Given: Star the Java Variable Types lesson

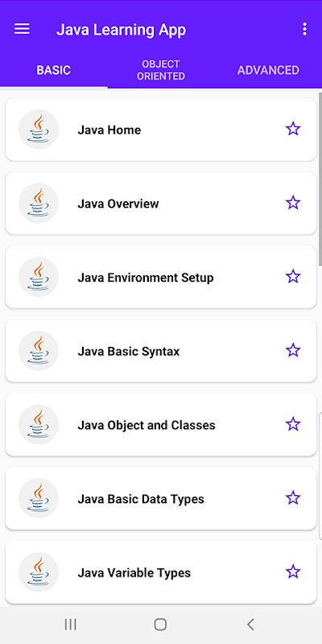Looking at the screenshot, I should click(x=293, y=572).
